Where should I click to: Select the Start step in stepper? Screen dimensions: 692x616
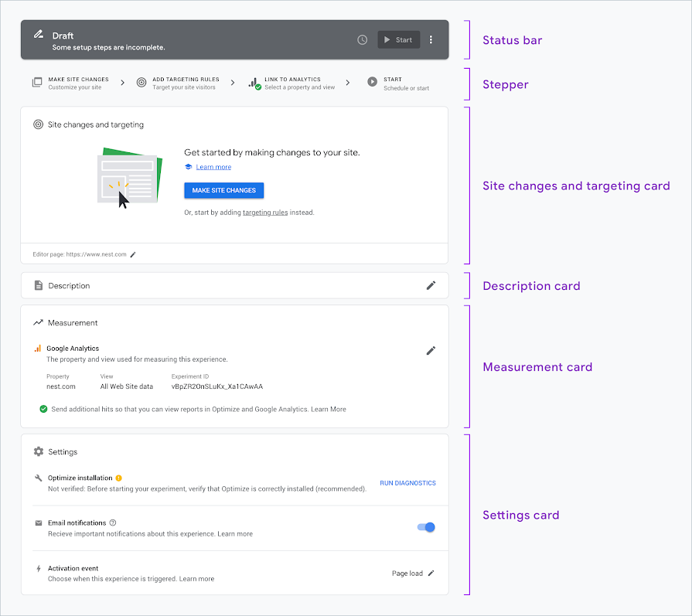398,83
